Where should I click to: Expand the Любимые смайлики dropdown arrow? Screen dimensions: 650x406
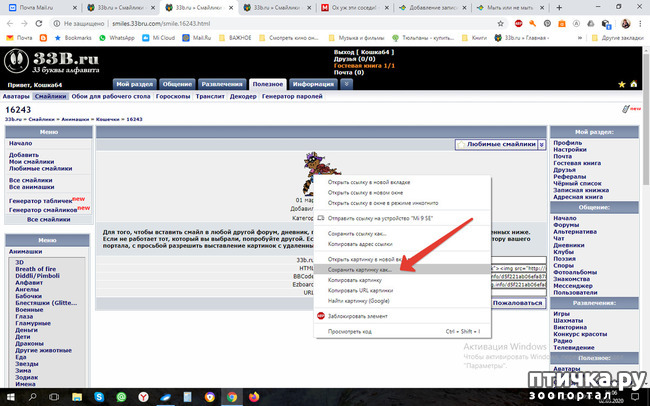(x=541, y=144)
